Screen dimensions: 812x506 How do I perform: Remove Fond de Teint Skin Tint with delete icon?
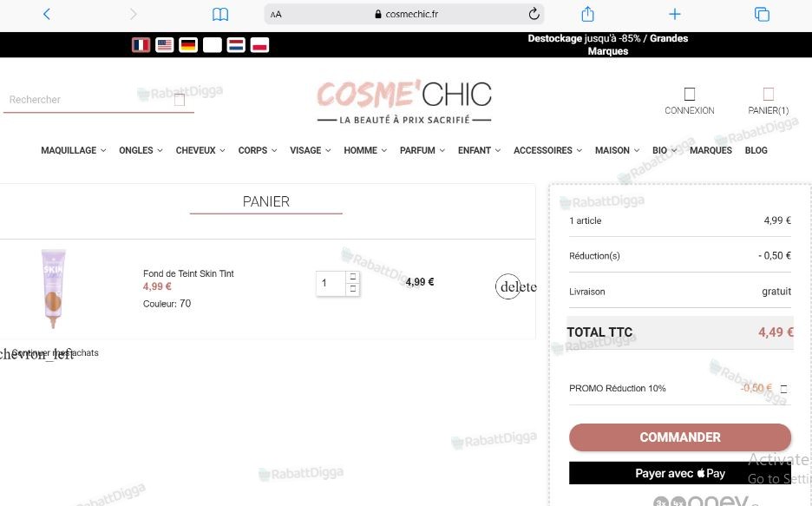pyautogui.click(x=508, y=286)
